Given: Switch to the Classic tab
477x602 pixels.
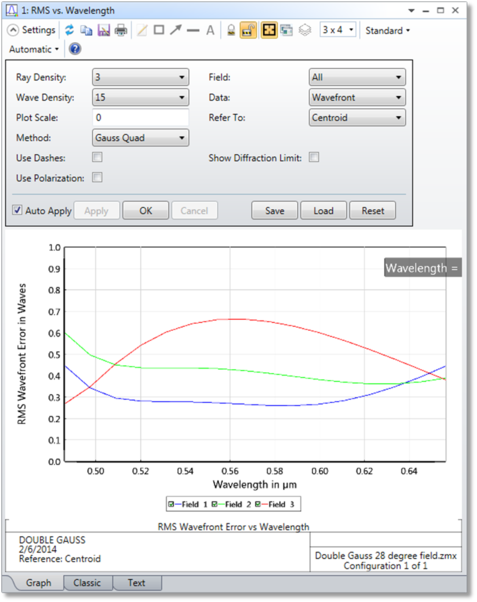Looking at the screenshot, I should [x=87, y=583].
